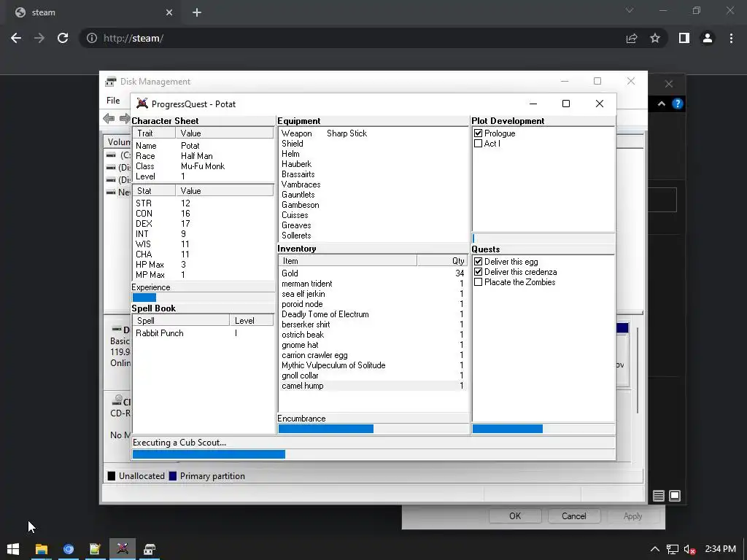The width and height of the screenshot is (747, 560).
Task: Go back in the browser
Action: pyautogui.click(x=16, y=38)
